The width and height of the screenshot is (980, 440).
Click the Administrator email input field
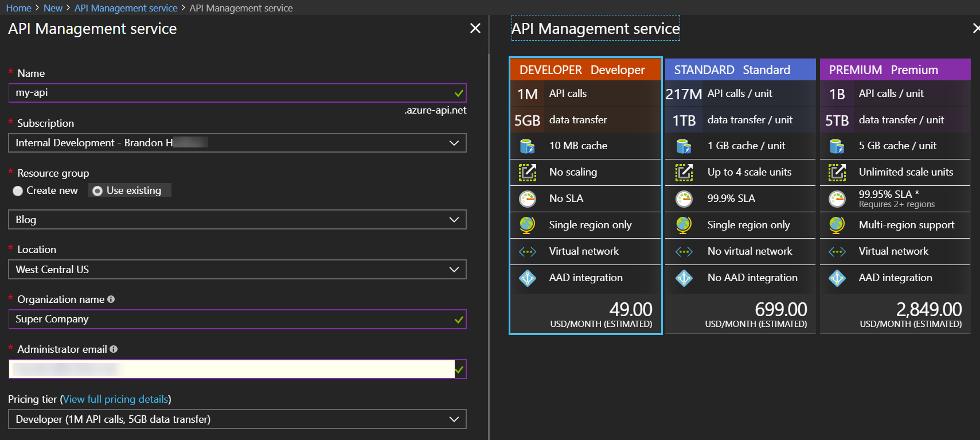[x=237, y=369]
